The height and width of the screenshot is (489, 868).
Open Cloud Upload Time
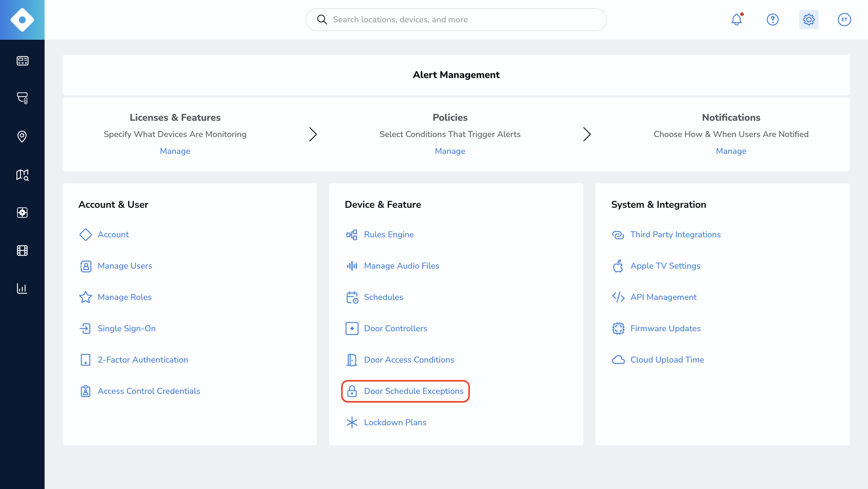pos(667,360)
